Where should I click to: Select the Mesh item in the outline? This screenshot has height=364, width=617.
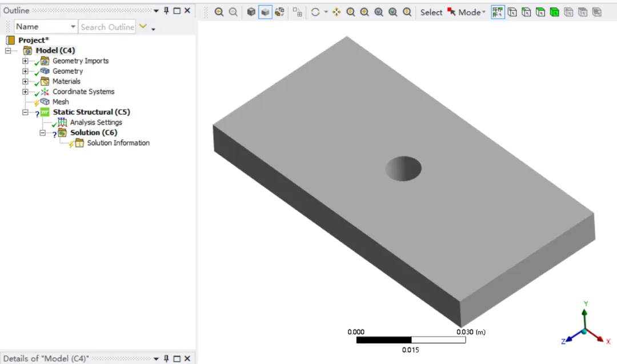pyautogui.click(x=61, y=102)
